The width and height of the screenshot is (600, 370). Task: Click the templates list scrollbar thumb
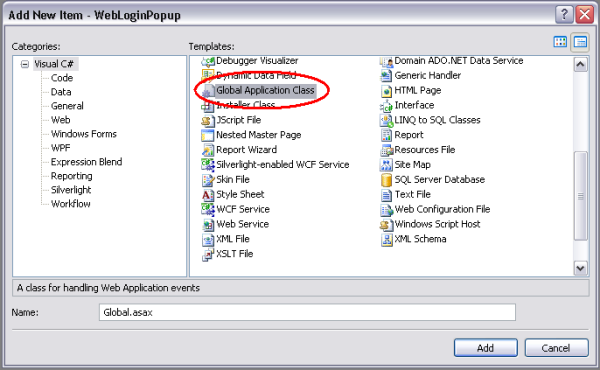point(580,196)
